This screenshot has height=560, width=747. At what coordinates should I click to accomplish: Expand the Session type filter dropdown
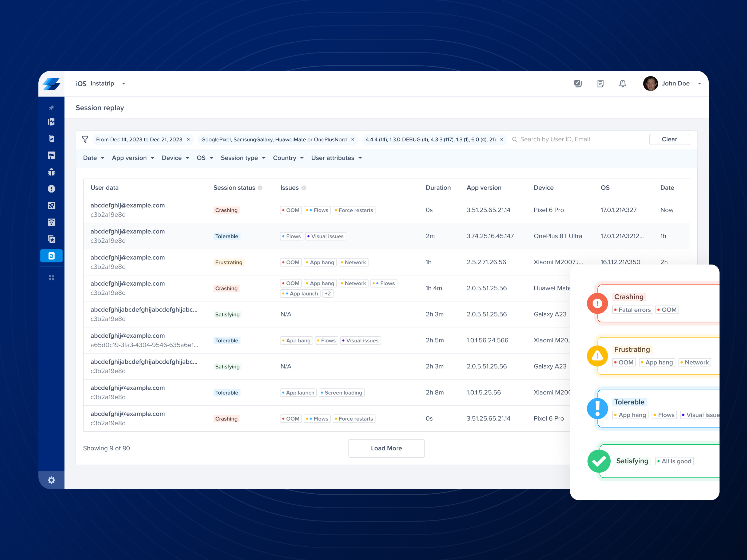coord(243,158)
